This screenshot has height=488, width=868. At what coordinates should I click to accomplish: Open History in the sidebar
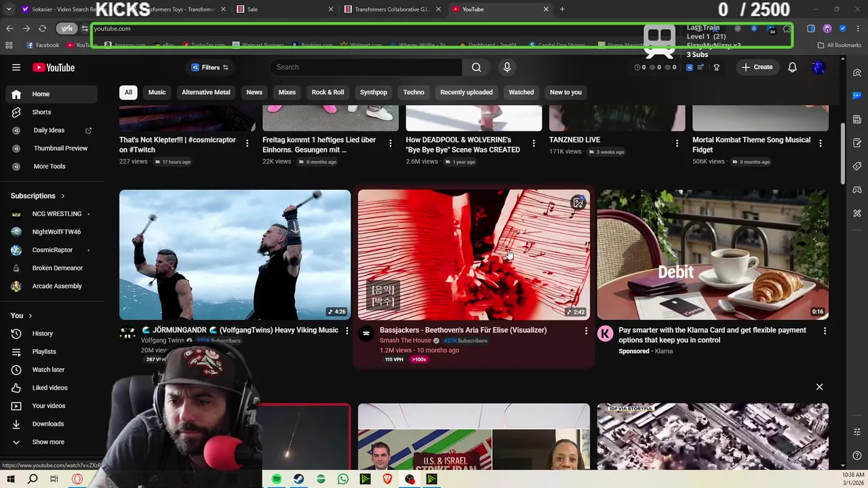click(52, 333)
